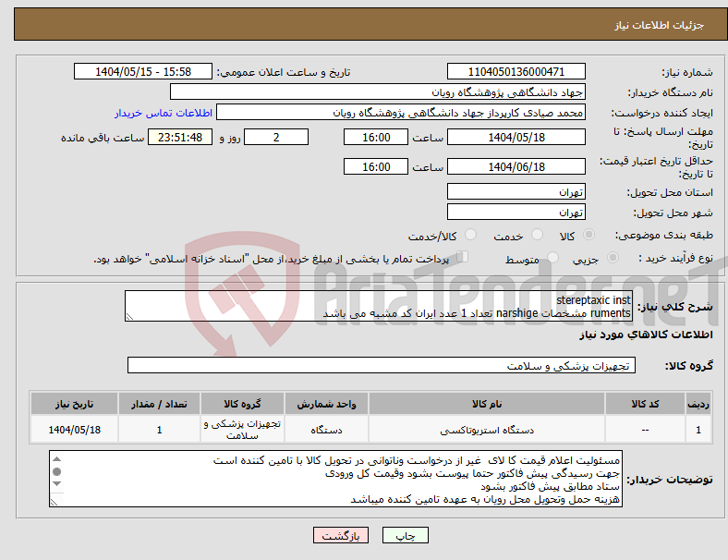Open buyer contact info link اطلاعات تماس خریدار
This screenshot has height=560, width=728.
(164, 113)
